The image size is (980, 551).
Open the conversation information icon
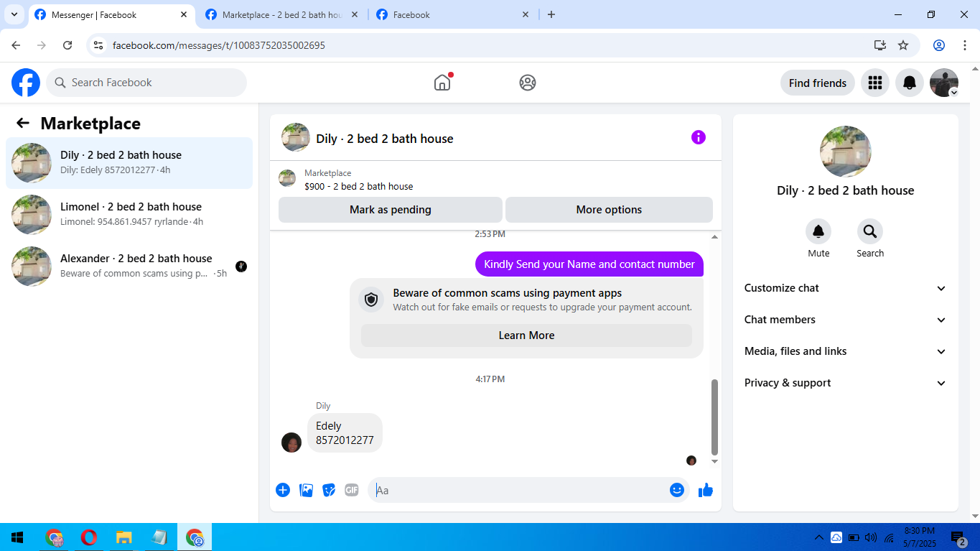(x=699, y=137)
